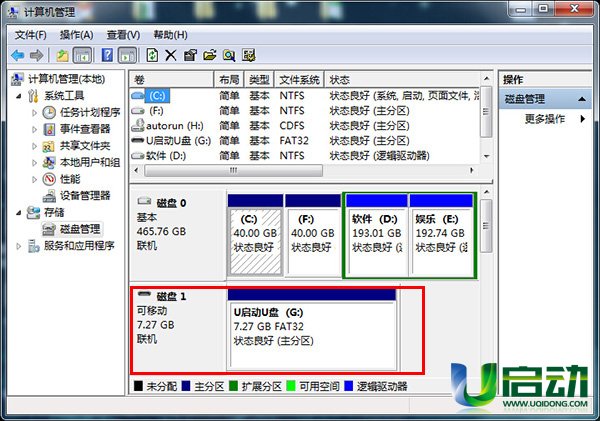Expand the 任务计划程序 node
Image resolution: width=600 pixels, height=421 pixels.
(x=34, y=113)
